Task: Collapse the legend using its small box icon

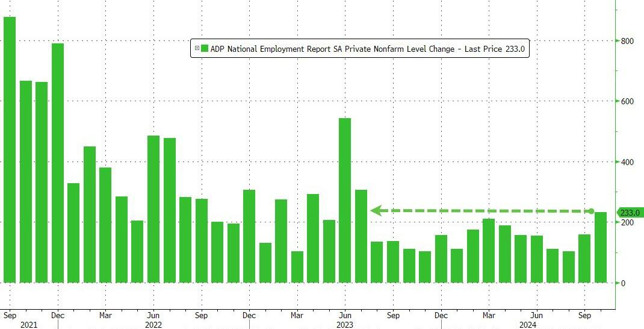Action: (x=196, y=49)
